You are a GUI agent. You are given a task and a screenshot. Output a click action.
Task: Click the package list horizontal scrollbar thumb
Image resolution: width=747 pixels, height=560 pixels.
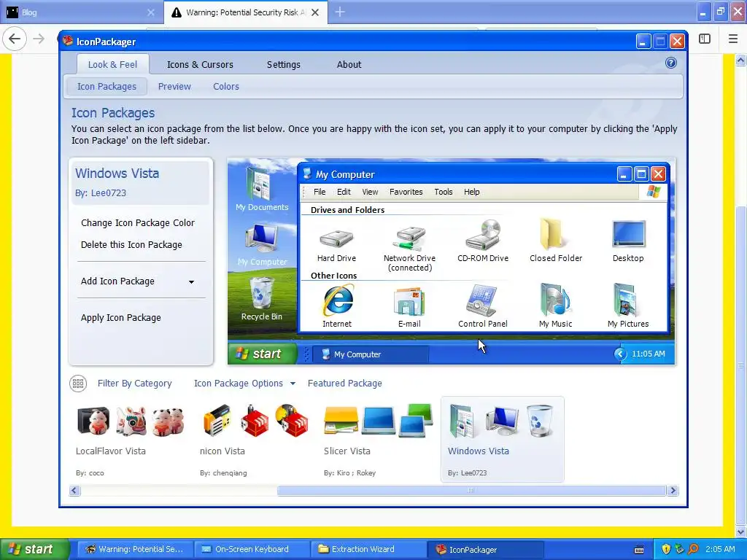click(x=471, y=491)
